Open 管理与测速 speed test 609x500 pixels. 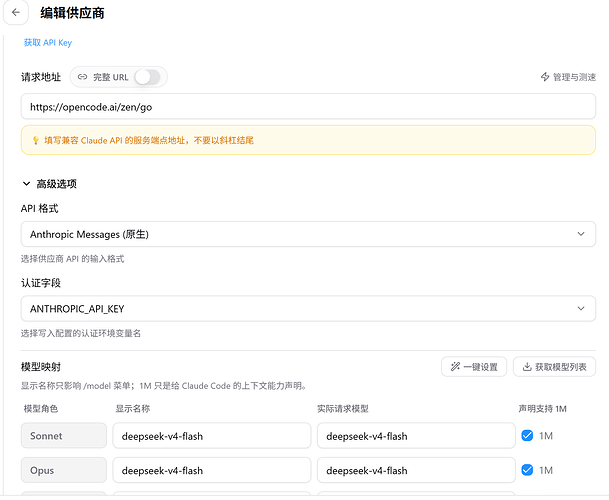[x=568, y=77]
